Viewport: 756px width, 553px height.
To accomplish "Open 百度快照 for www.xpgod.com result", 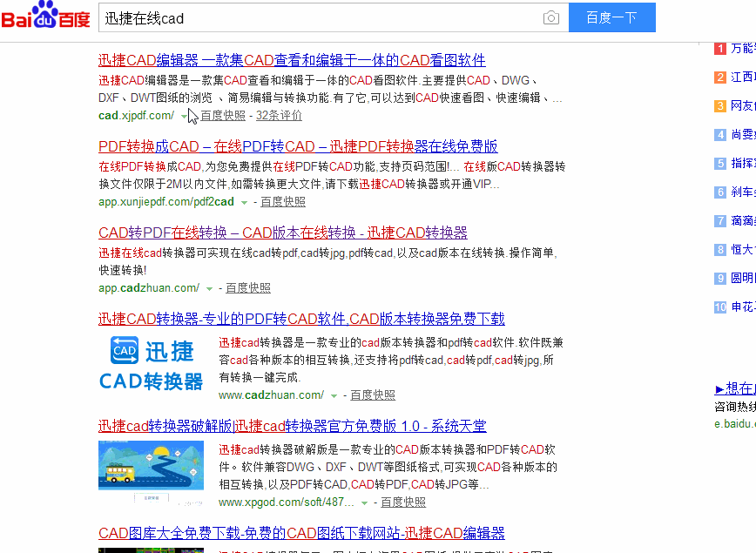I will pos(403,502).
